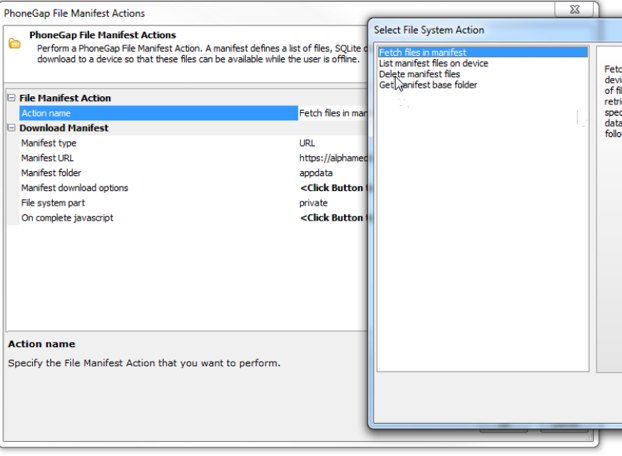Collapse the Download Manifest section
The height and width of the screenshot is (456, 622).
(x=12, y=128)
